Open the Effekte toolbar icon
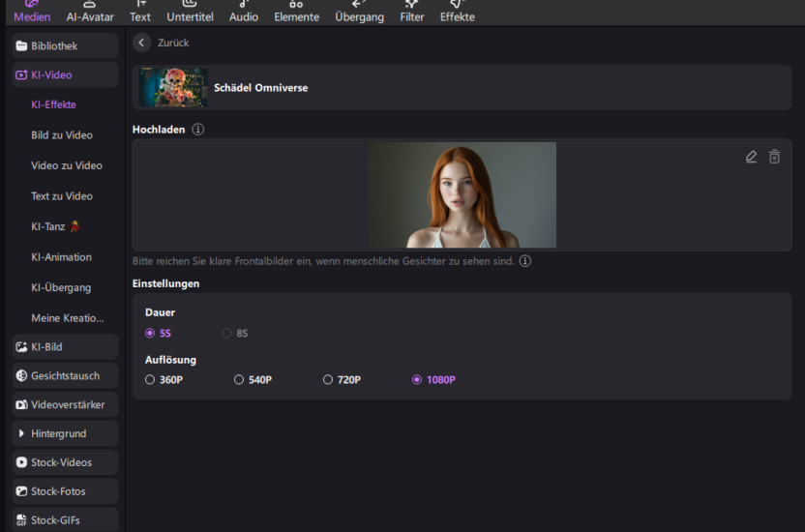805x532 pixels. click(x=458, y=11)
